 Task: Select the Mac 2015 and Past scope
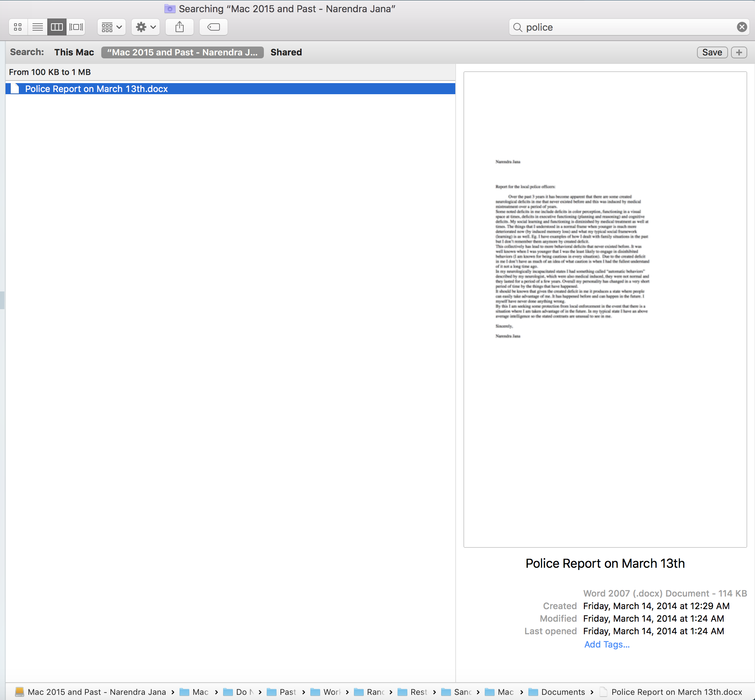182,52
